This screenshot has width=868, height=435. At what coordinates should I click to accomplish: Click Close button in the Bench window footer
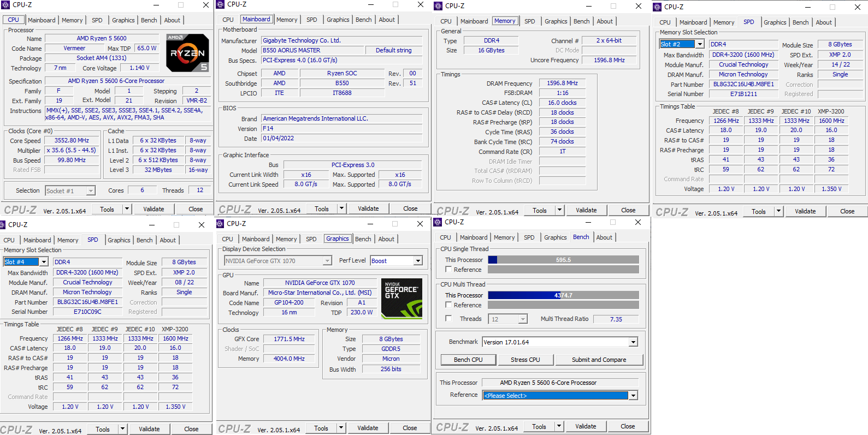tap(628, 427)
